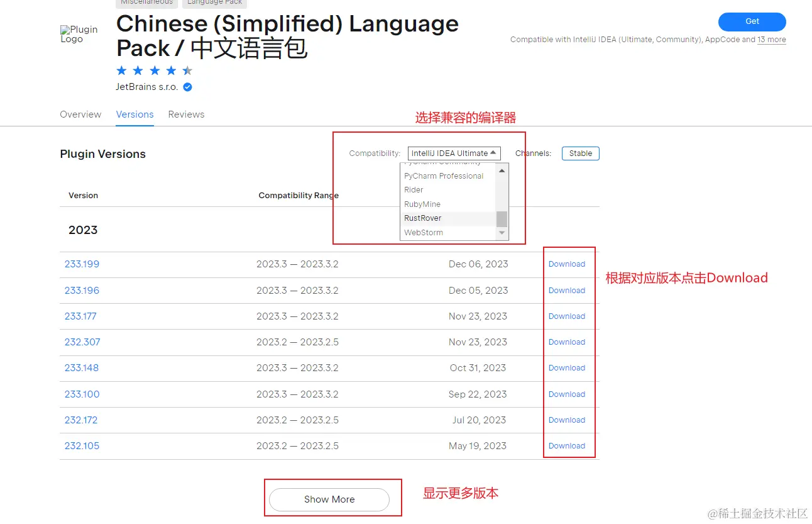Click the blue Get button
The image size is (812, 524).
[x=752, y=21]
